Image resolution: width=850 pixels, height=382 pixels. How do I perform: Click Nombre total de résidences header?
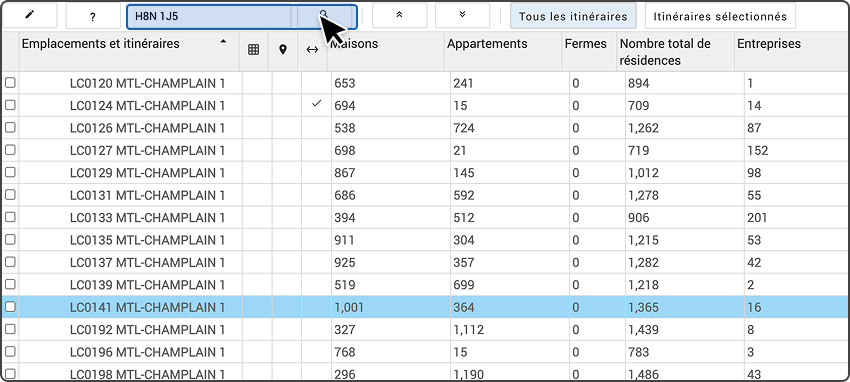pos(675,51)
